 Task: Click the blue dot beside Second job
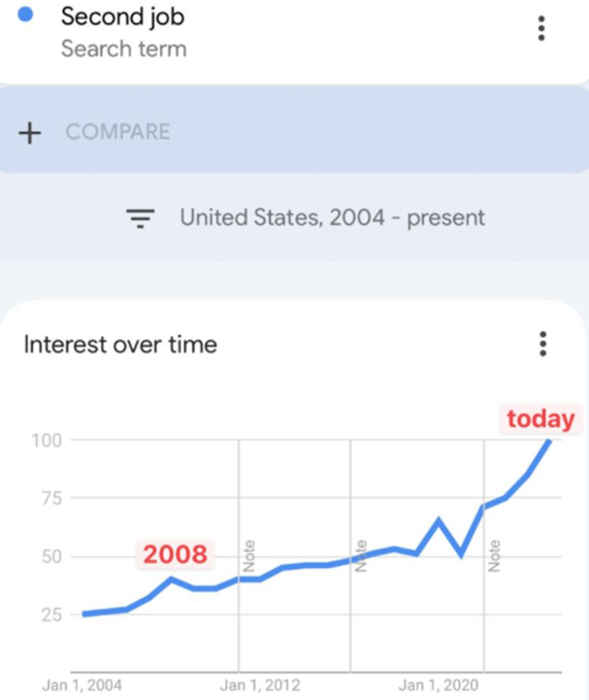26,16
